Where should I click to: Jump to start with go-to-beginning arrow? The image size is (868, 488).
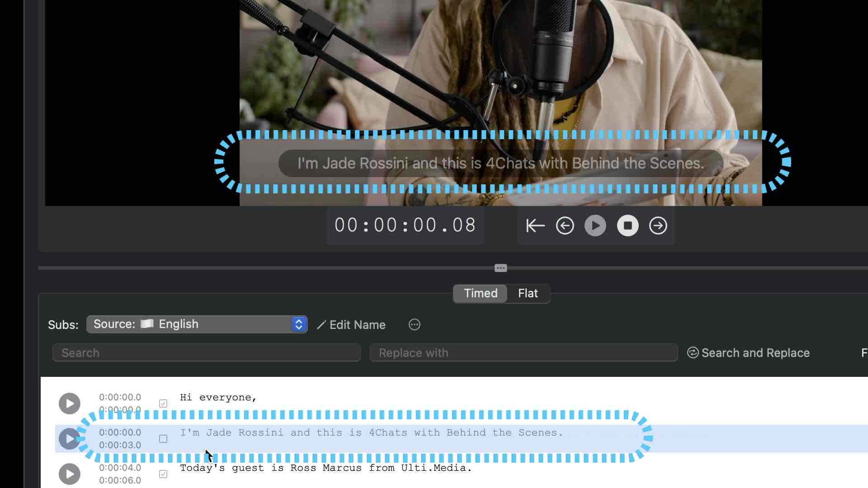pyautogui.click(x=535, y=225)
